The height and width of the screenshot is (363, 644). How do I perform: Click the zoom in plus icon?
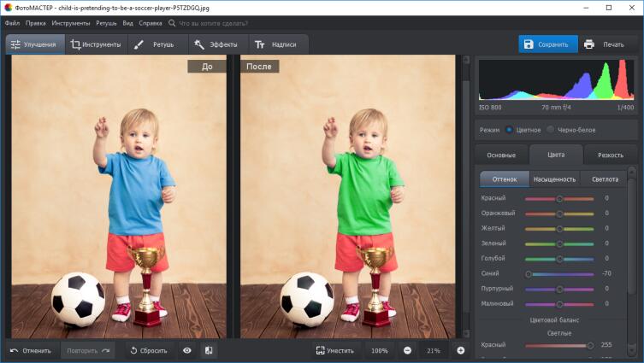point(460,350)
